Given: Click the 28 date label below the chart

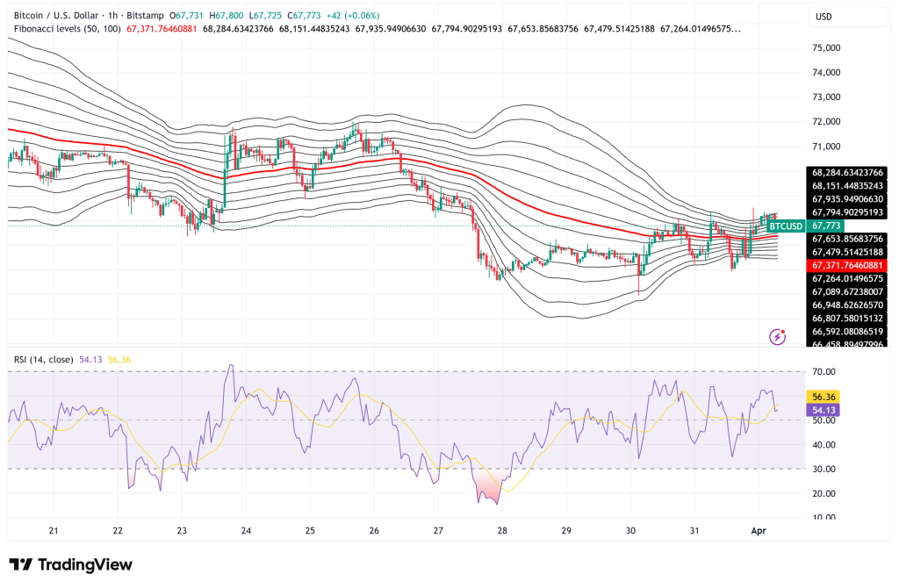Looking at the screenshot, I should [x=502, y=531].
